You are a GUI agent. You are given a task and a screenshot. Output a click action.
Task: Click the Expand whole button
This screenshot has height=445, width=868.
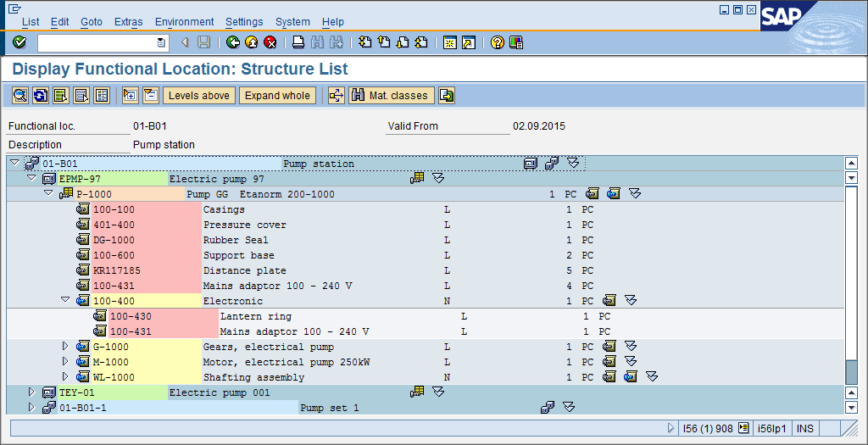click(x=277, y=95)
